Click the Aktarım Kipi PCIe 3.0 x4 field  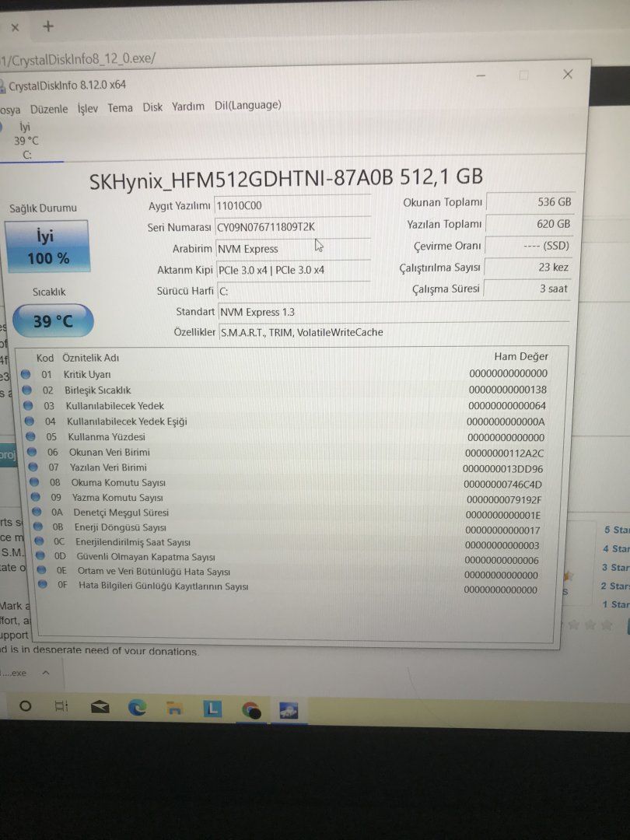(293, 270)
